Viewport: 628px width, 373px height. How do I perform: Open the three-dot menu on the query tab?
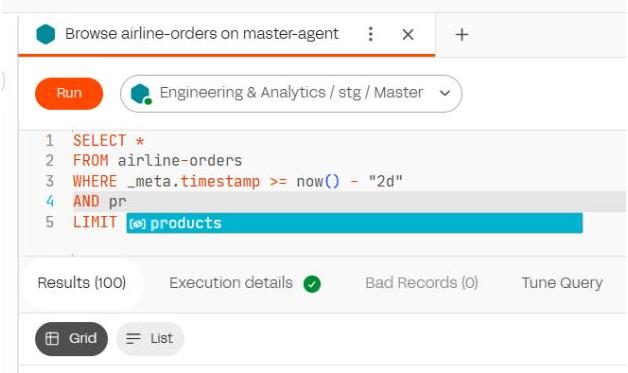coord(370,34)
